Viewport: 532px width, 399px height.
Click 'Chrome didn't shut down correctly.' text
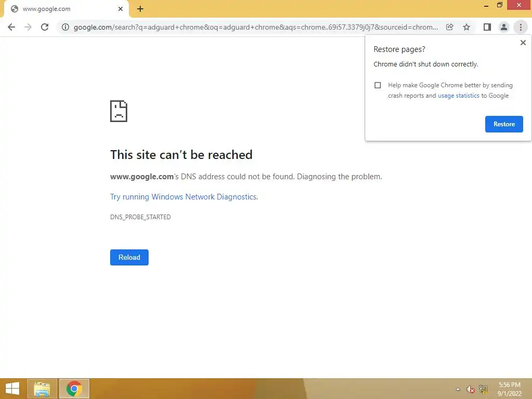[426, 64]
